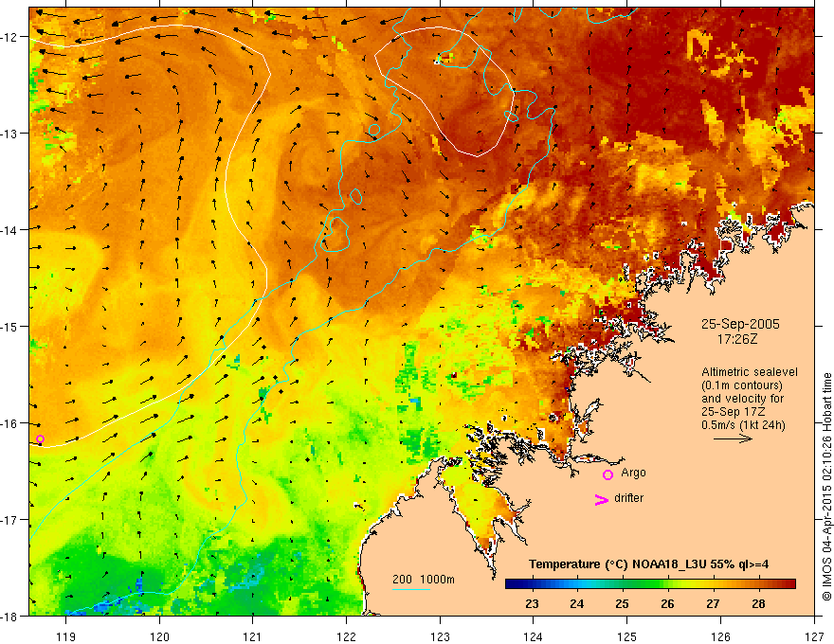Viewport: 834px width, 644px height.
Task: Click the latitude axis label -13
Action: [9, 134]
